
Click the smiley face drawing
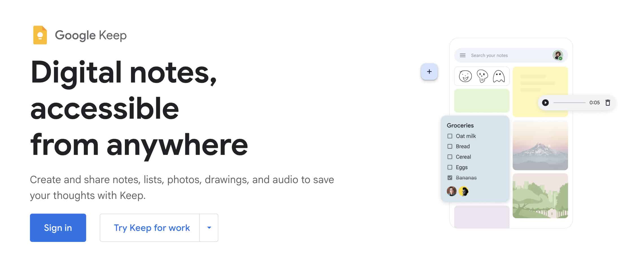[x=465, y=76]
